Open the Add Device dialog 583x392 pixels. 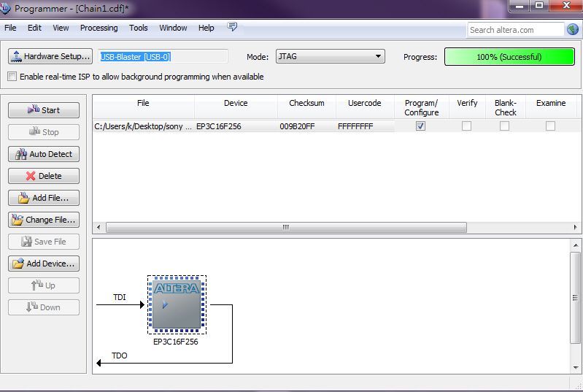pos(44,264)
